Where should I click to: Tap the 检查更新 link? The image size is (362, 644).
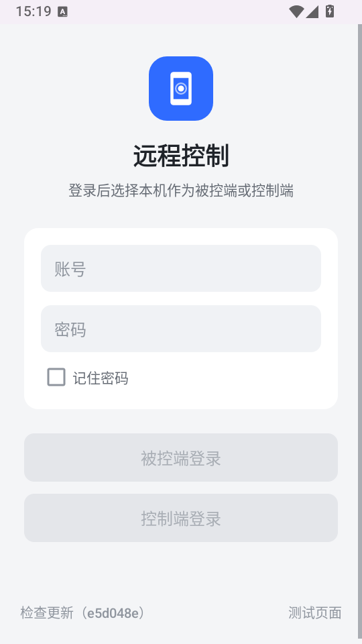point(47,612)
